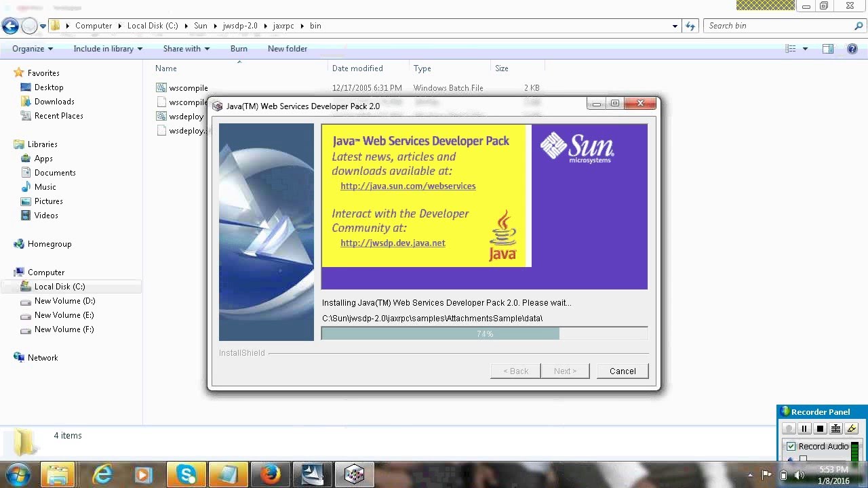The image size is (868, 488).
Task: Select Libraries in navigation pane
Action: (42, 144)
